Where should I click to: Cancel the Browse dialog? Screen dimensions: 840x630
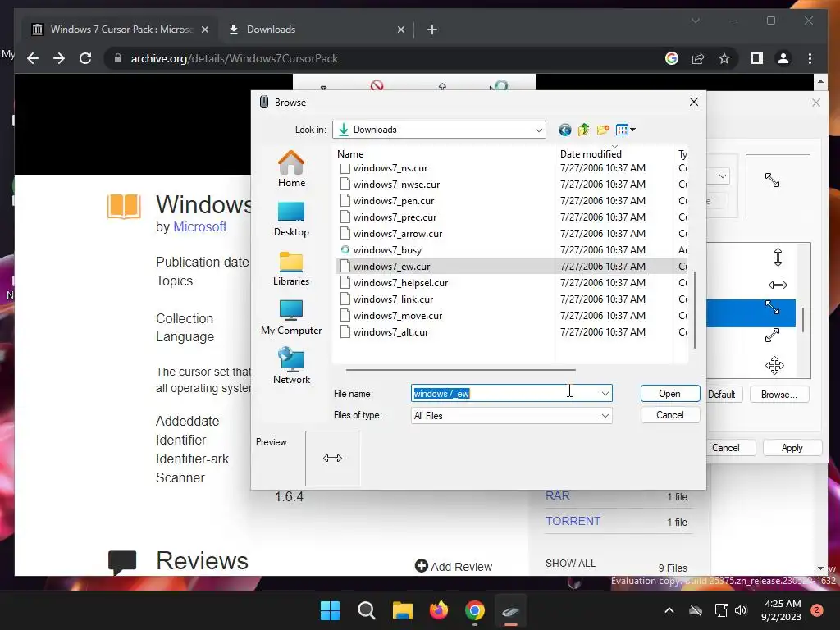tap(669, 415)
